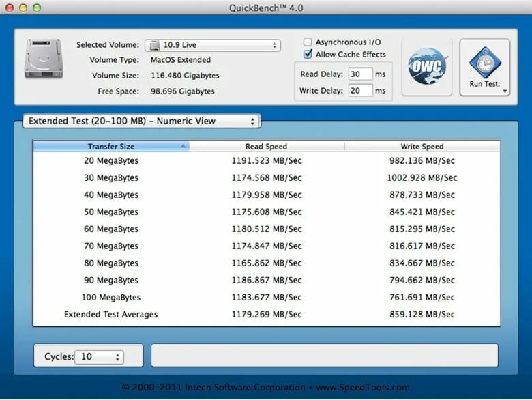This screenshot has width=532, height=400.
Task: Open the Run Test dropdown arrow
Action: (x=505, y=91)
